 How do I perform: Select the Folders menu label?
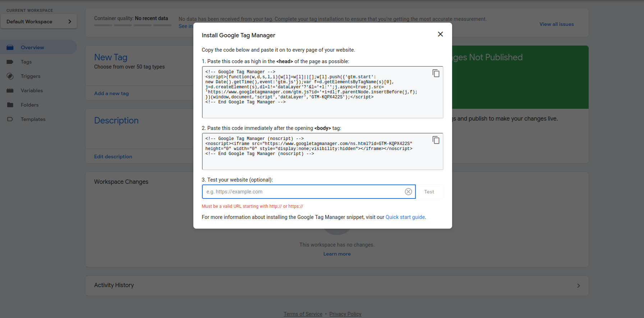click(29, 105)
